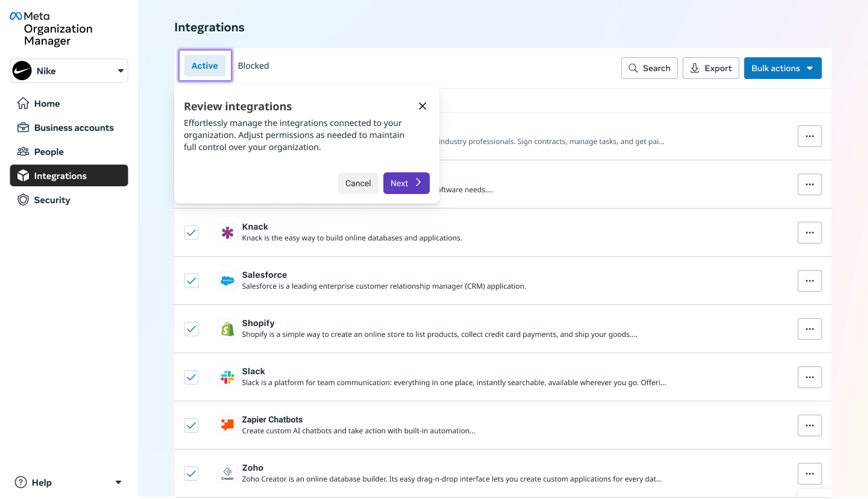The image size is (868, 499).
Task: Open more options for Shopify row
Action: (810, 329)
